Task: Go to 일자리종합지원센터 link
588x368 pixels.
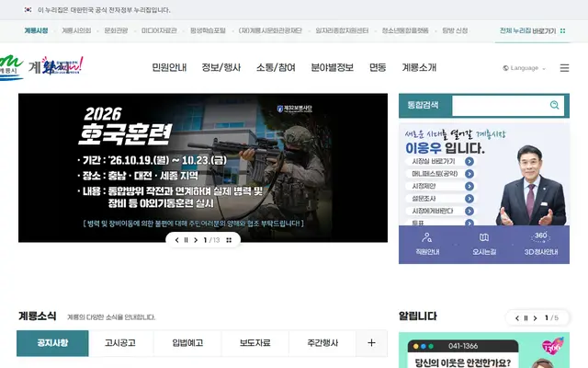Action: 342,30
